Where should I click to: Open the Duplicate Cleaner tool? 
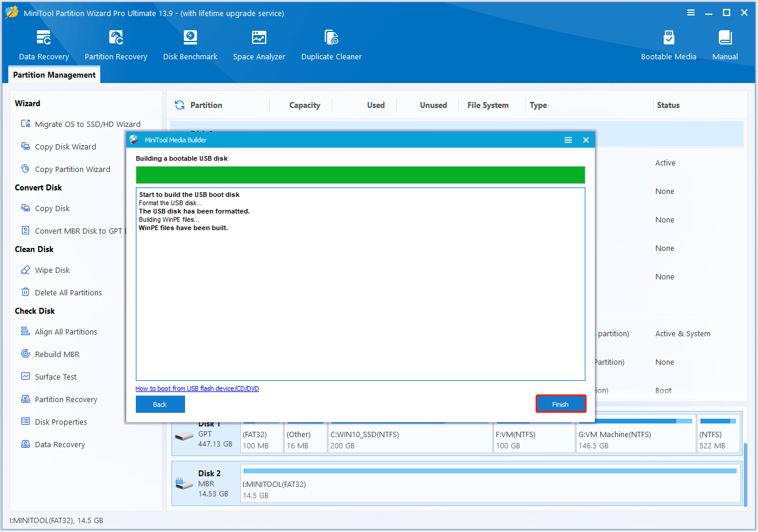332,46
